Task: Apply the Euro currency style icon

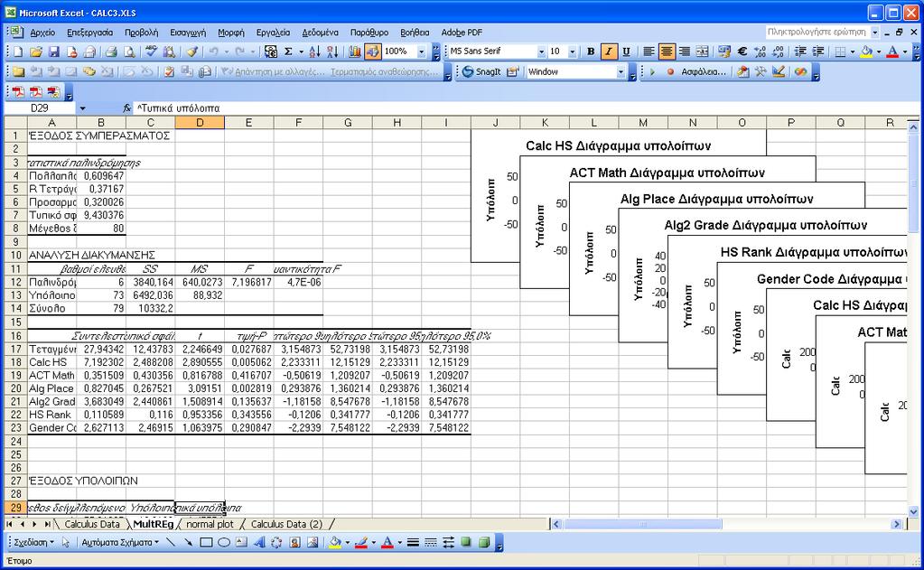Action: [742, 51]
